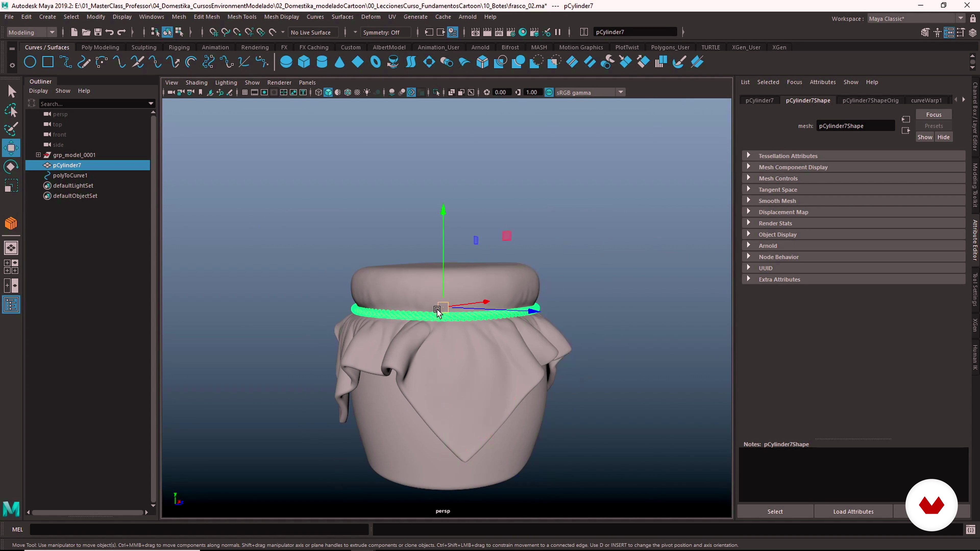Click the Focus button in Attribute Editor
The image size is (980, 551).
point(934,115)
